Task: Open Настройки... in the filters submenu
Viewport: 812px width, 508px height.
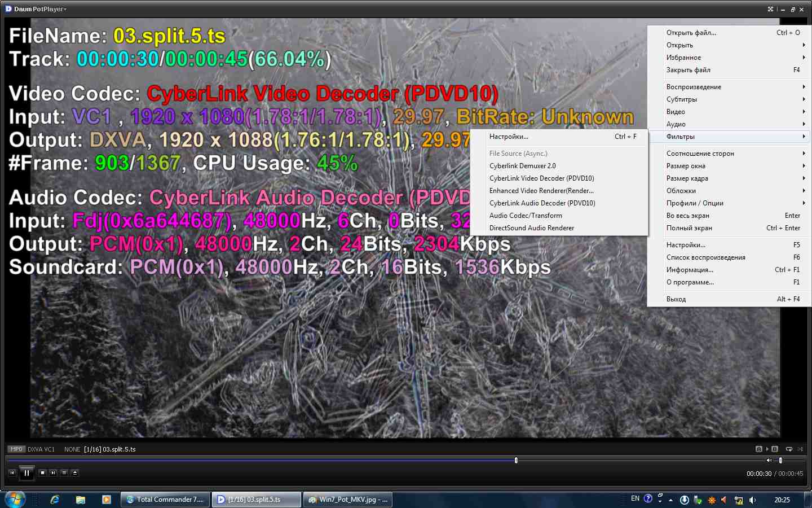Action: point(509,137)
